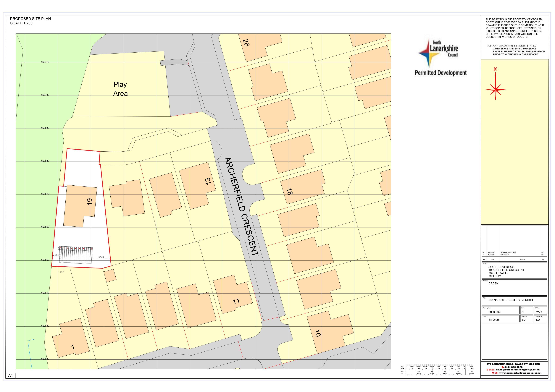
Task: Click the david@outdoorbuildinggroup.co.uk email address
Action: 518,370
